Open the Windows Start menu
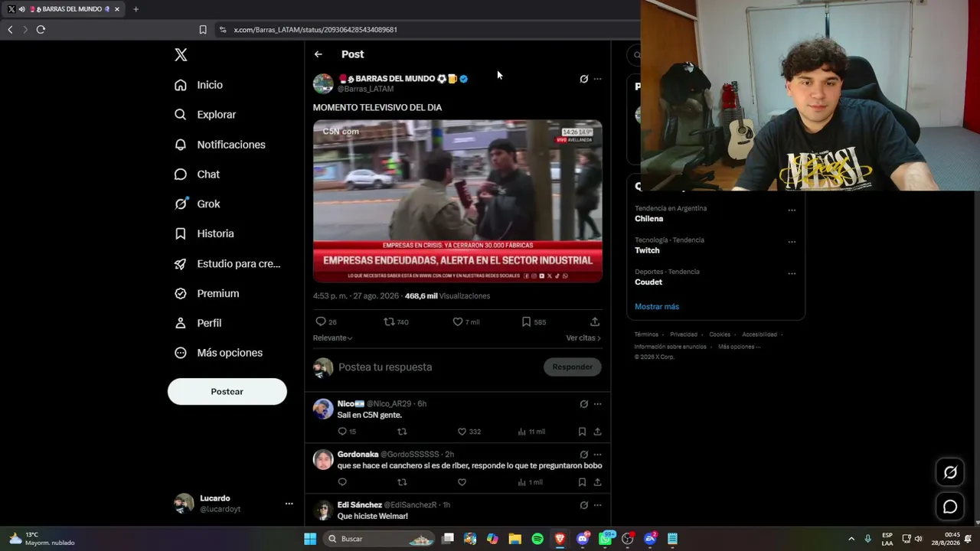The width and height of the screenshot is (980, 551). (310, 539)
